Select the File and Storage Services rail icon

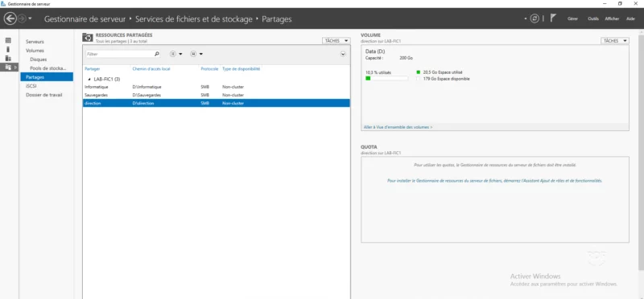9,68
